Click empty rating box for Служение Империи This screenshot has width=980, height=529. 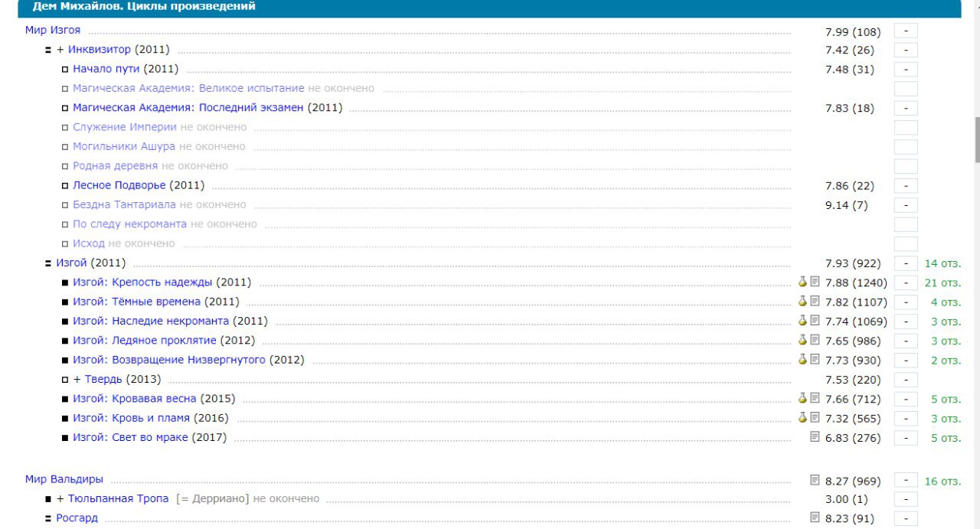pyautogui.click(x=906, y=128)
